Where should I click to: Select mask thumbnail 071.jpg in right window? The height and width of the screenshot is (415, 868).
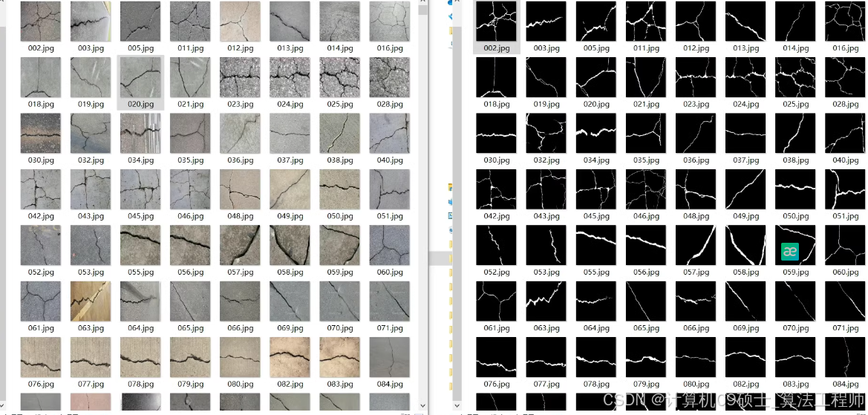[845, 301]
